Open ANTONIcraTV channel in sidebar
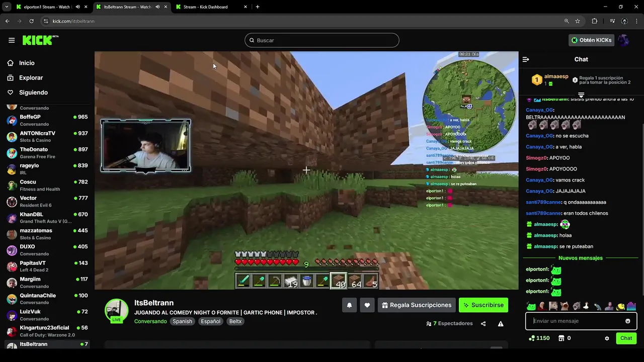The height and width of the screenshot is (362, 644). coord(47,137)
